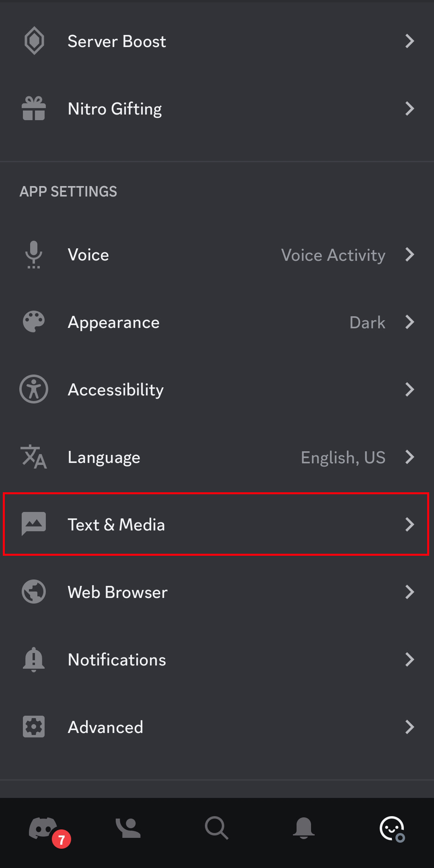Select the profile avatar tab
Viewport: 434px width, 868px height.
pyautogui.click(x=392, y=829)
